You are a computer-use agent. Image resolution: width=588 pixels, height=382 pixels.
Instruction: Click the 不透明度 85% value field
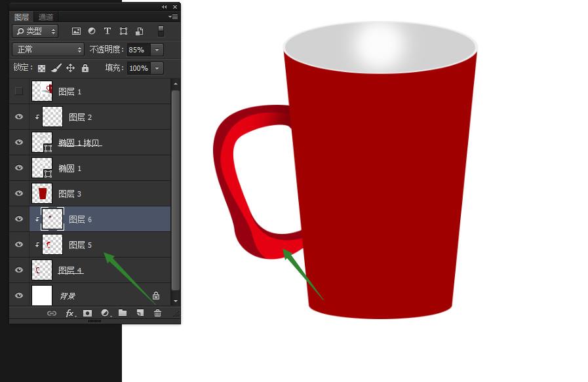tap(139, 50)
